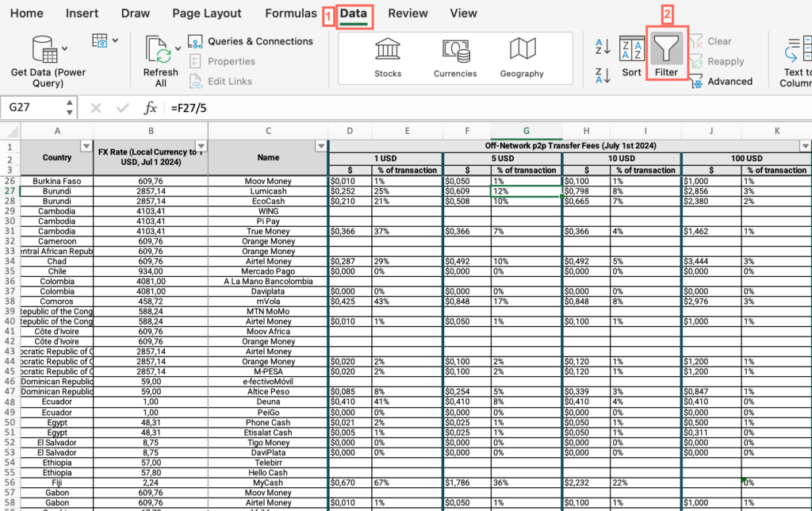Select column B header

pos(151,131)
